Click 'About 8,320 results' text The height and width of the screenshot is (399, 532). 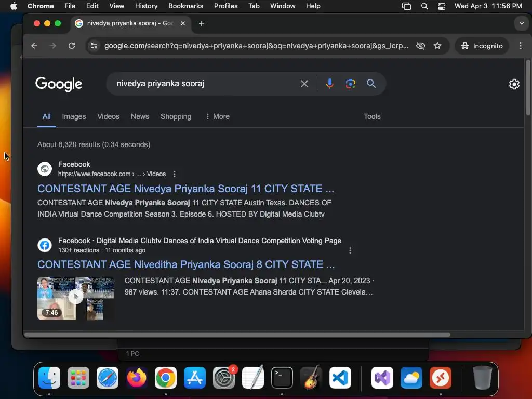[x=69, y=144]
